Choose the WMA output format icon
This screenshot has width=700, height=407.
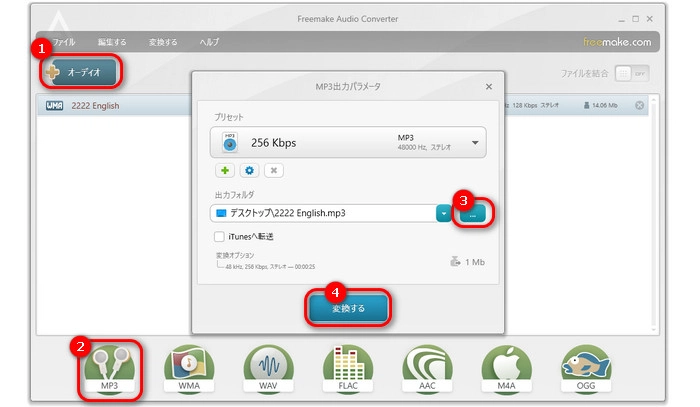[191, 370]
